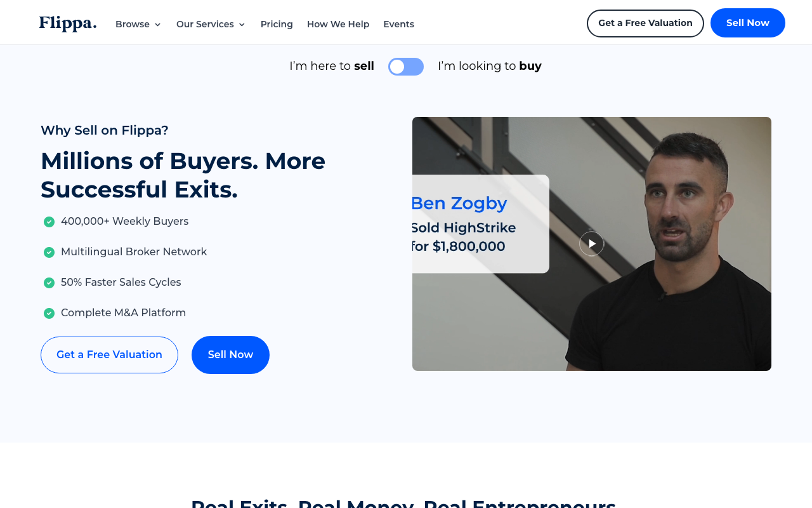
Task: Click the Flippa logo
Action: pyautogui.click(x=68, y=23)
